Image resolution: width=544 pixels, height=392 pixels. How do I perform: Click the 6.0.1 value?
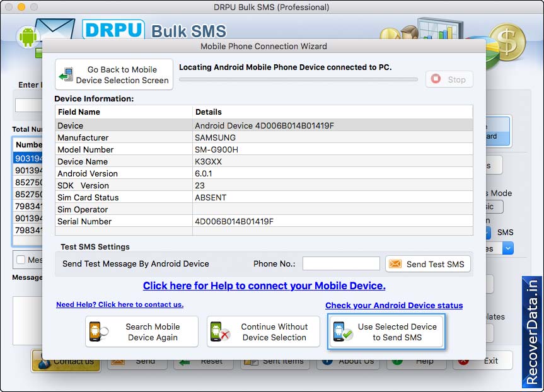click(204, 173)
